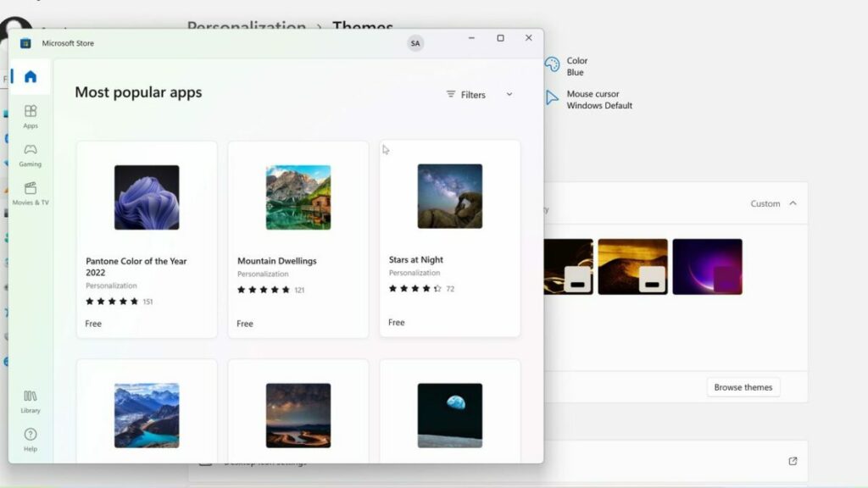Open the Mouse cursor setting
This screenshot has height=488, width=868.
click(x=588, y=100)
